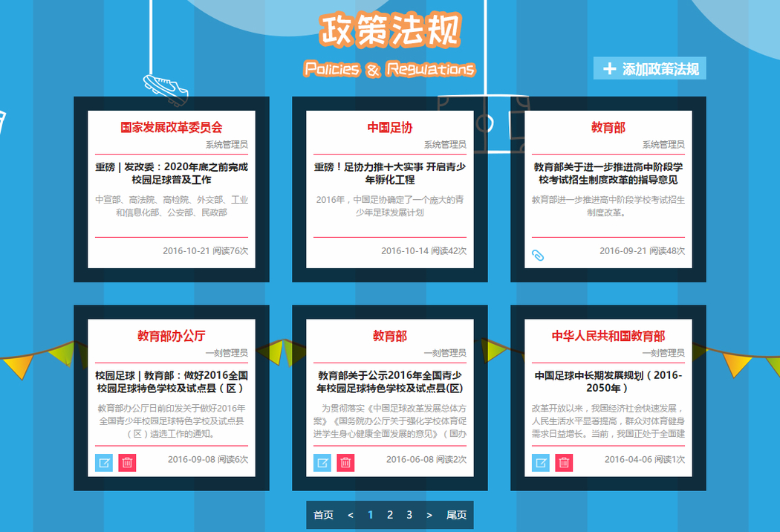This screenshot has width=780, height=532.
Task: Open the 教育部办公厅 card heading
Action: pyautogui.click(x=172, y=336)
